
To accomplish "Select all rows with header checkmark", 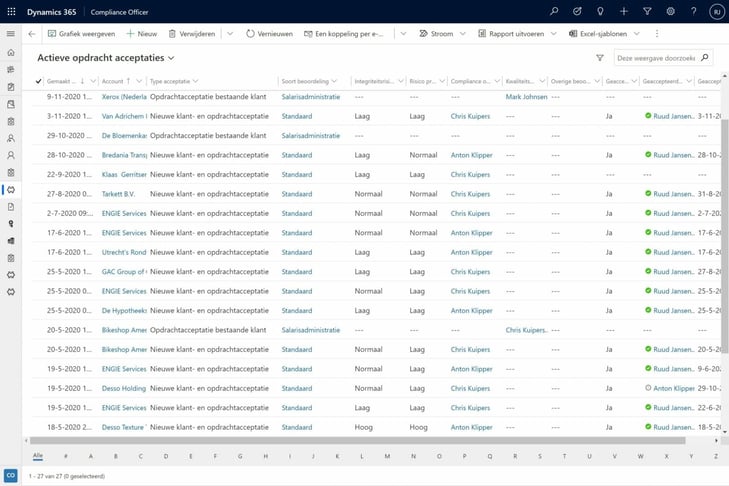I will pos(39,81).
